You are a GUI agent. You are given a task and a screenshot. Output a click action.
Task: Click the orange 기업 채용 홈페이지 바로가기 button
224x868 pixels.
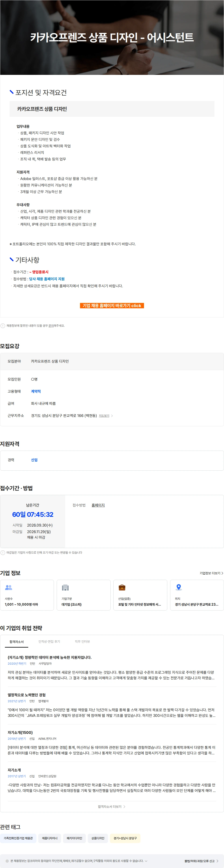click(112, 305)
